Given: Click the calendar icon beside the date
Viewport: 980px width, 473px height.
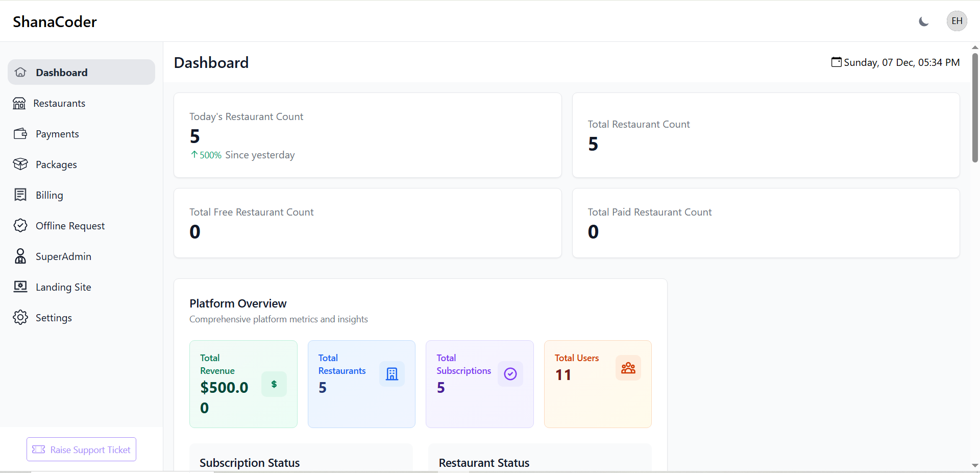Looking at the screenshot, I should (x=836, y=62).
